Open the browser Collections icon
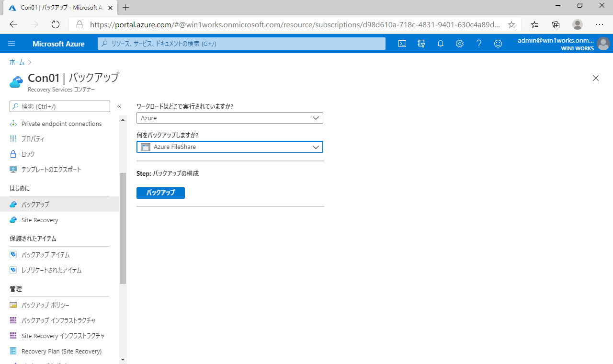613x364 pixels. coord(556,24)
